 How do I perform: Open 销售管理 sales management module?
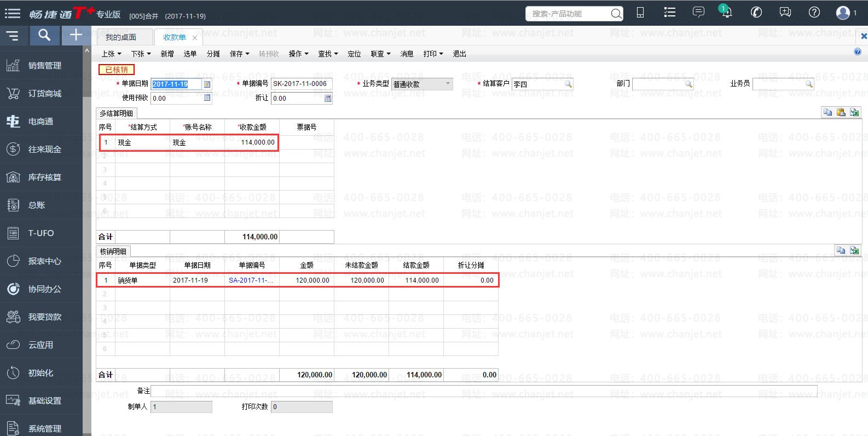click(x=42, y=66)
